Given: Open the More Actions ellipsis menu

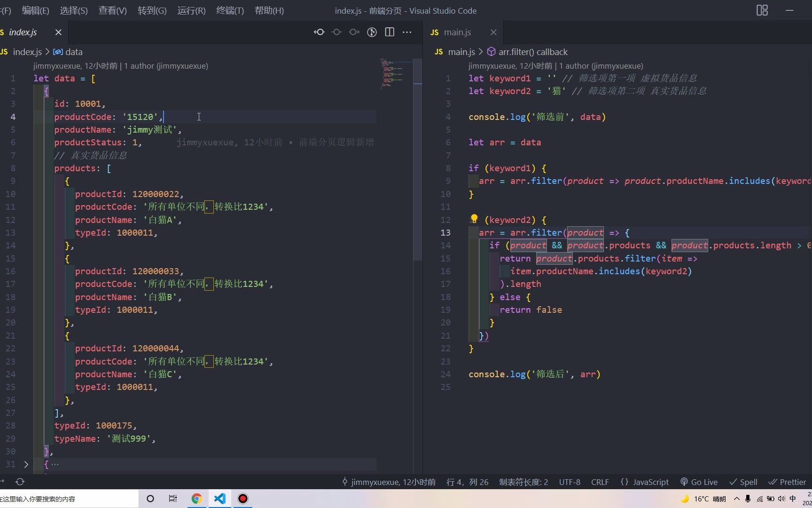Looking at the screenshot, I should click(x=407, y=32).
